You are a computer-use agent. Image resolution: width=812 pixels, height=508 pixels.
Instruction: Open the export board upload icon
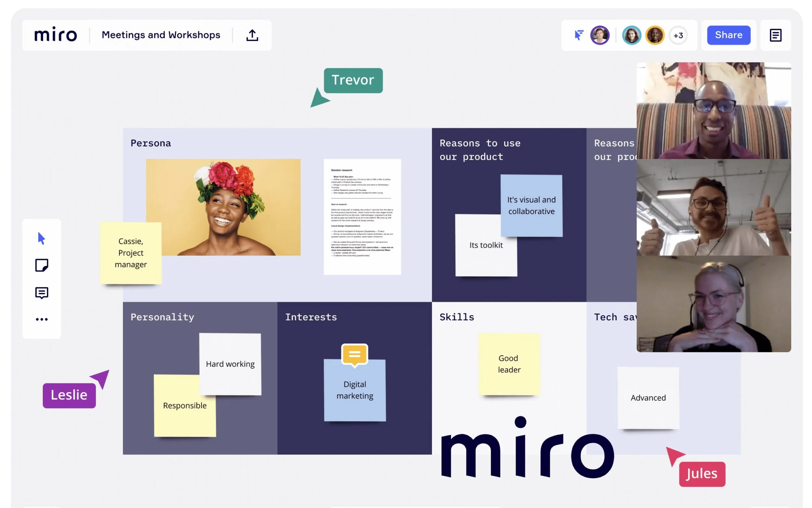[x=252, y=35]
